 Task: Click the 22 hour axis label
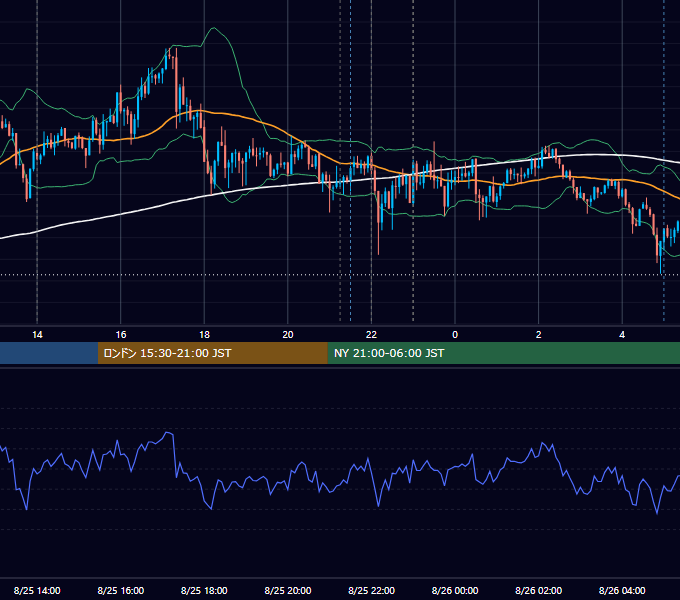tap(371, 335)
